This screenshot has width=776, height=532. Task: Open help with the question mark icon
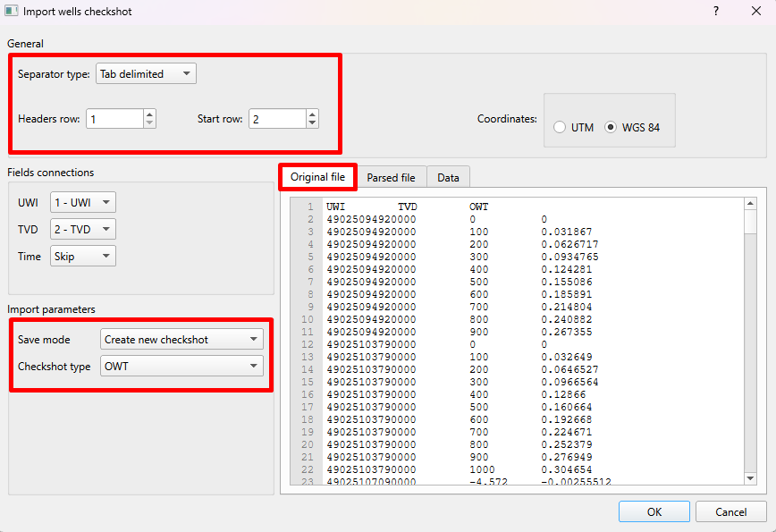tap(714, 12)
